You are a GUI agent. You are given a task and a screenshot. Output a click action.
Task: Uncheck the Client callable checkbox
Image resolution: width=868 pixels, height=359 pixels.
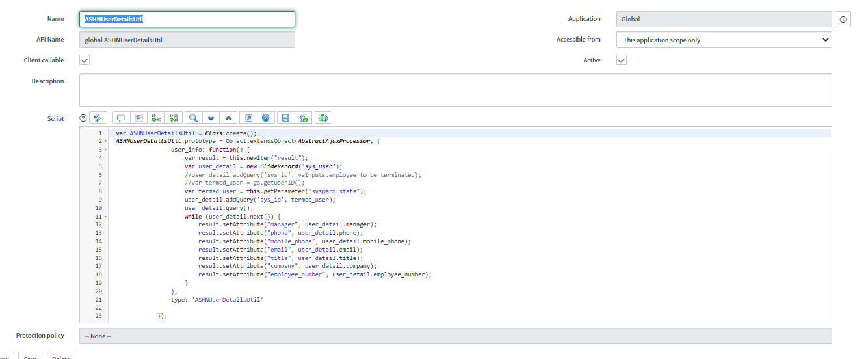pos(85,60)
